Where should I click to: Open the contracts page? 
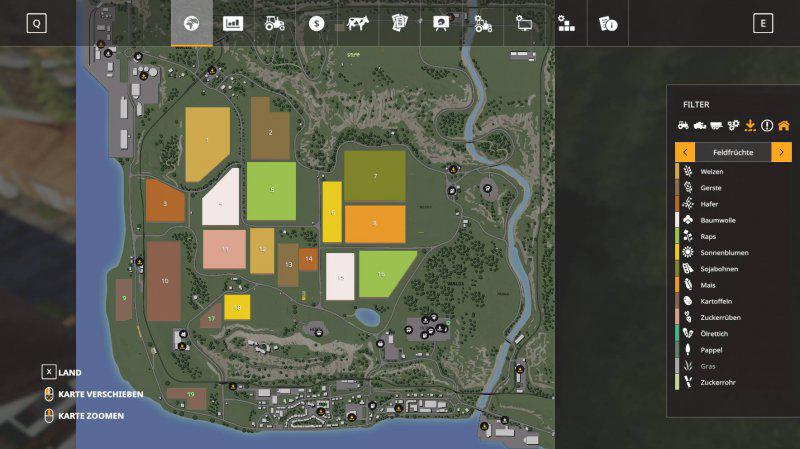400,23
